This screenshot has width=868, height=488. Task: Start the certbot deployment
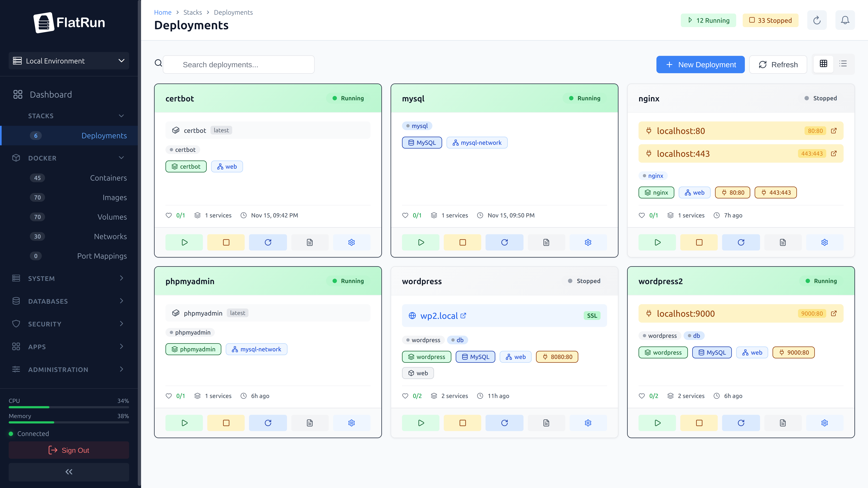click(184, 242)
